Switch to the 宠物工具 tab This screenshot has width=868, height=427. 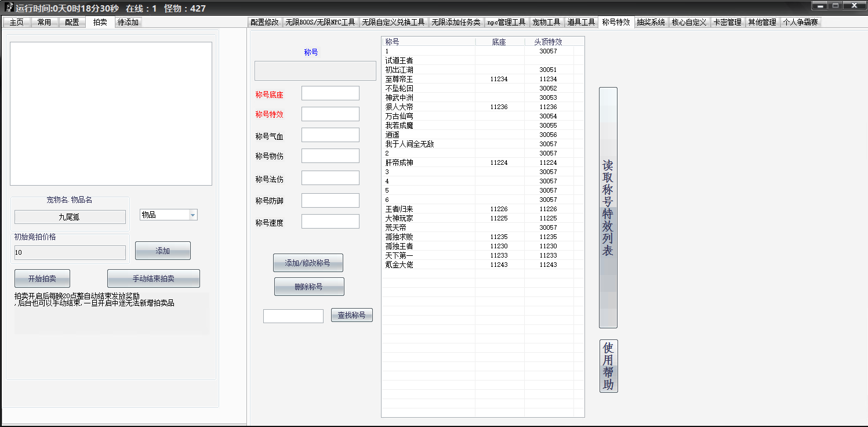click(546, 22)
